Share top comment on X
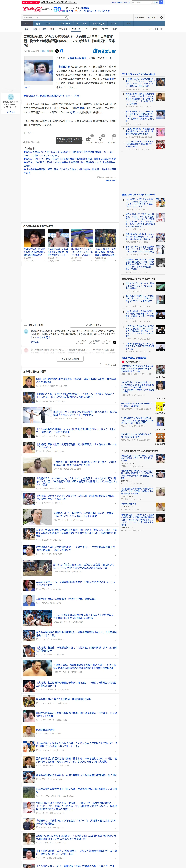Viewport: 186px width, 868px height. coord(115,342)
